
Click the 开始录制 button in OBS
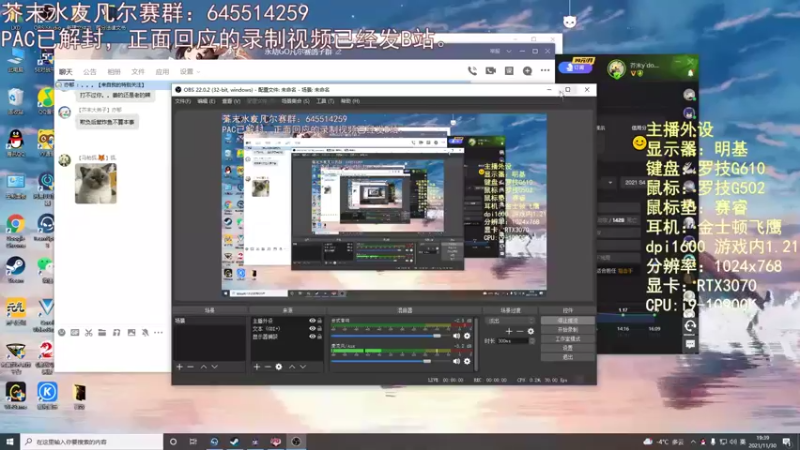[x=567, y=330]
